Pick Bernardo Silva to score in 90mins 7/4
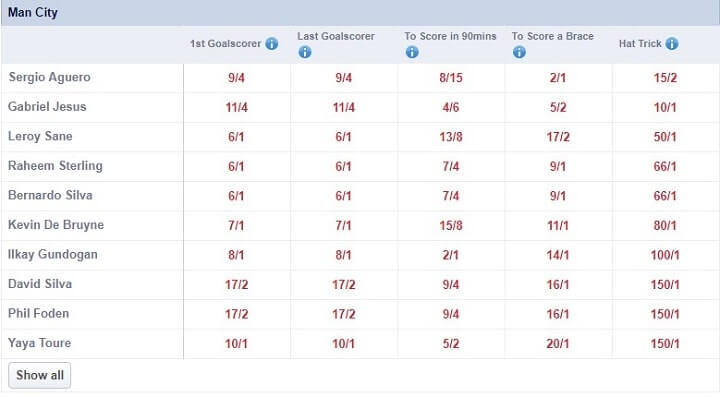720x397 pixels. tap(450, 196)
